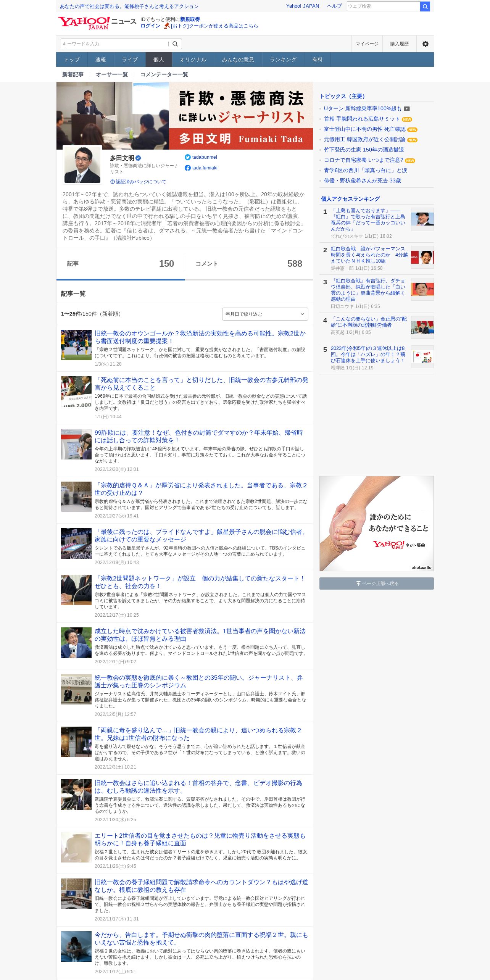Select the 速報 tab
The image size is (490, 980).
101,60
